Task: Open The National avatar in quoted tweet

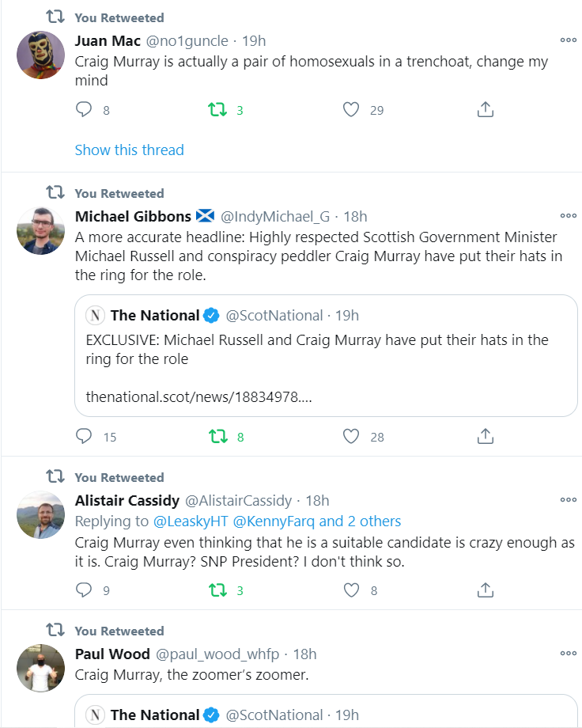Action: coord(95,315)
